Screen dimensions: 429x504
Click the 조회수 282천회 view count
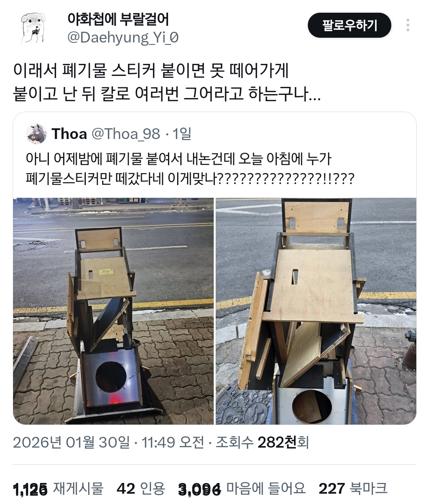(x=262, y=442)
